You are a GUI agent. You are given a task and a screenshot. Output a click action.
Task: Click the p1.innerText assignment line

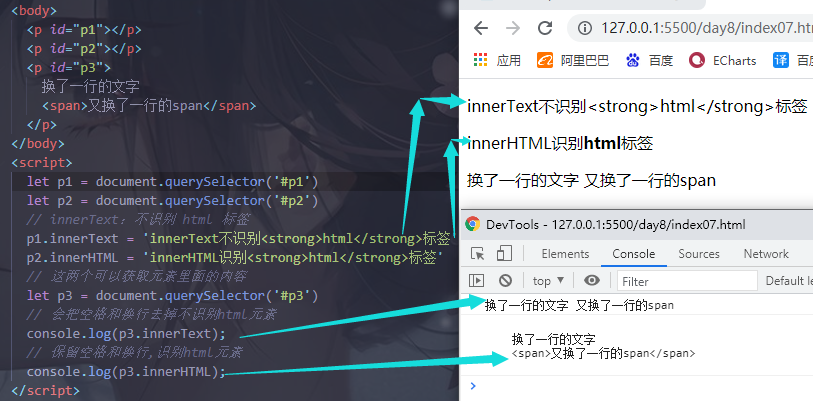coord(239,239)
